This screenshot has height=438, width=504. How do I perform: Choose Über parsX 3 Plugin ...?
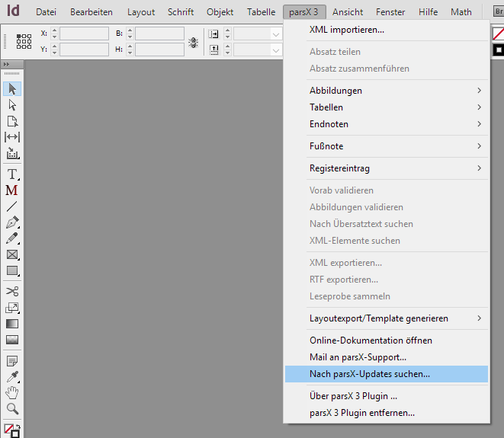coord(387,396)
